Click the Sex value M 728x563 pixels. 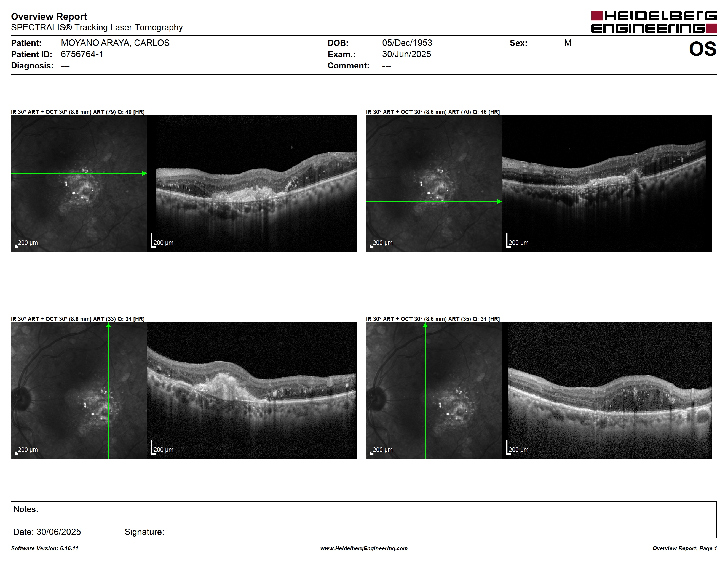pos(568,43)
